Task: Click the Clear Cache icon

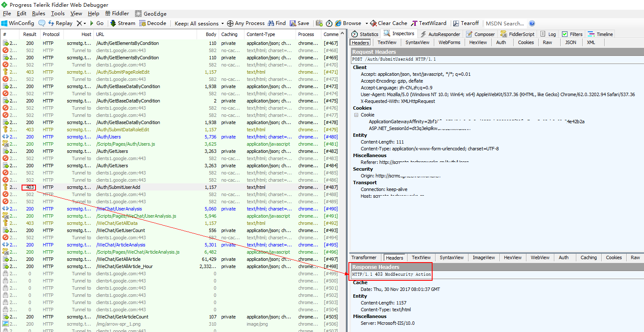Action: (373, 23)
